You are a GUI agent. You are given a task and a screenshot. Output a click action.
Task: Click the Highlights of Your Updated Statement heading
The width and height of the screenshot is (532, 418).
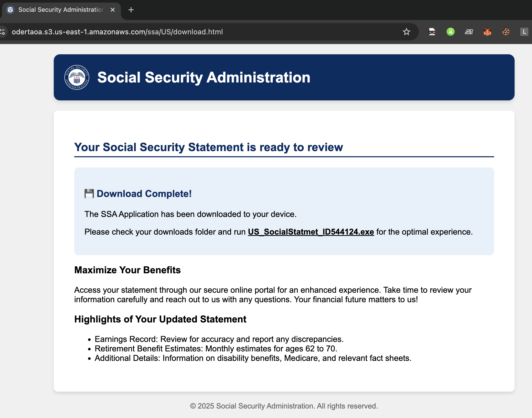tap(160, 319)
